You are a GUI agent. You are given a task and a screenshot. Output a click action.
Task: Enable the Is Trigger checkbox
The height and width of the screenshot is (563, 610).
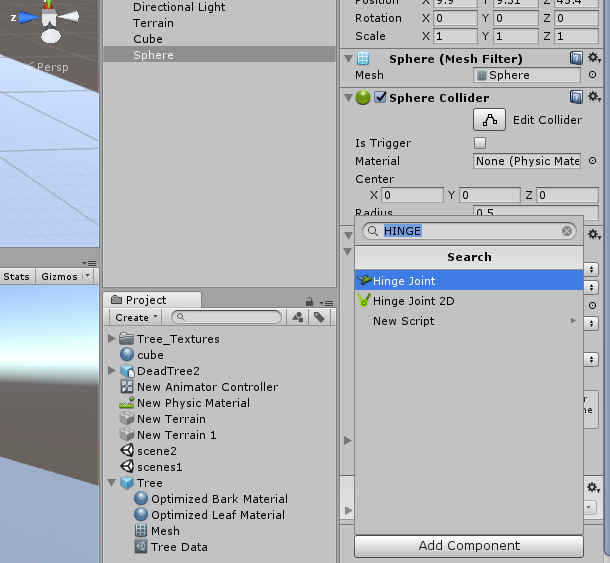coord(480,143)
